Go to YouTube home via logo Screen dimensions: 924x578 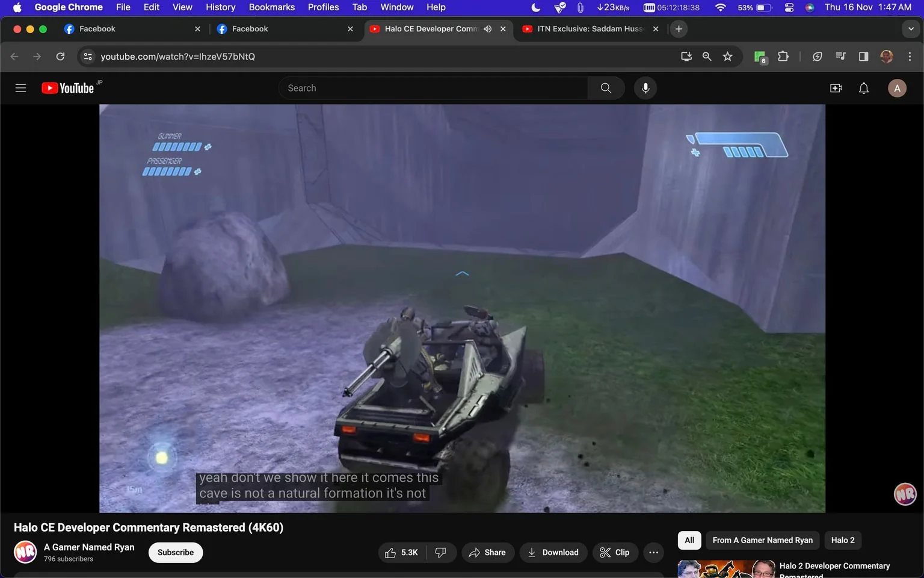click(x=67, y=88)
